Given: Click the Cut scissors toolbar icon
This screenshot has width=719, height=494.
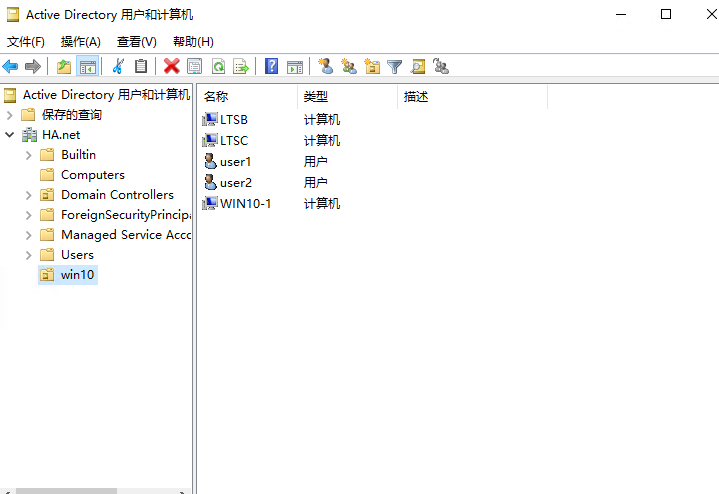Looking at the screenshot, I should (118, 66).
